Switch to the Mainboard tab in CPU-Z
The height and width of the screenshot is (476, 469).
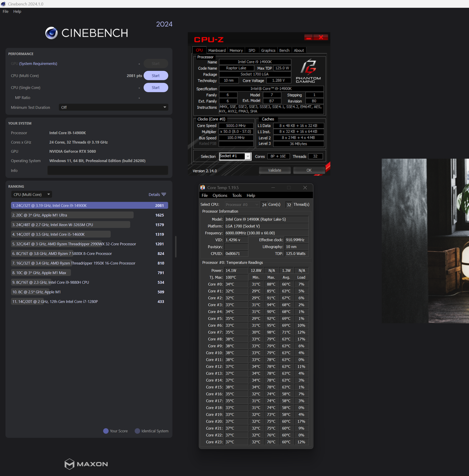pos(217,50)
